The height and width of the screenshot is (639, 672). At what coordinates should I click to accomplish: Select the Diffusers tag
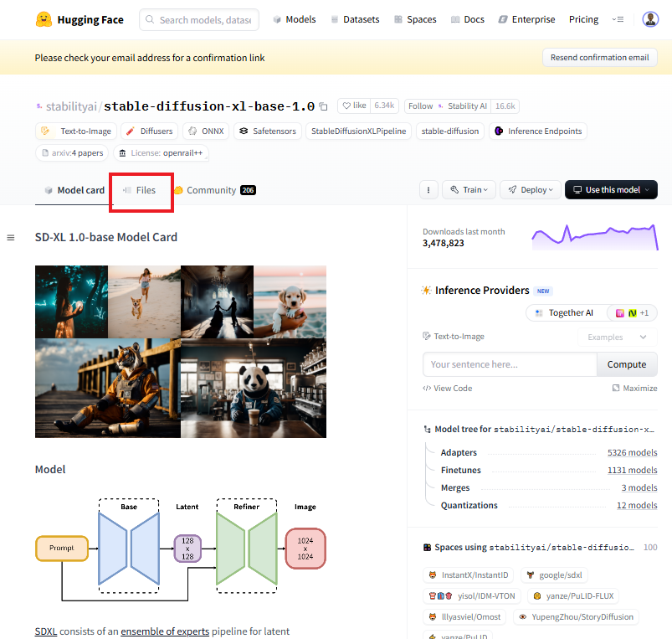point(150,131)
